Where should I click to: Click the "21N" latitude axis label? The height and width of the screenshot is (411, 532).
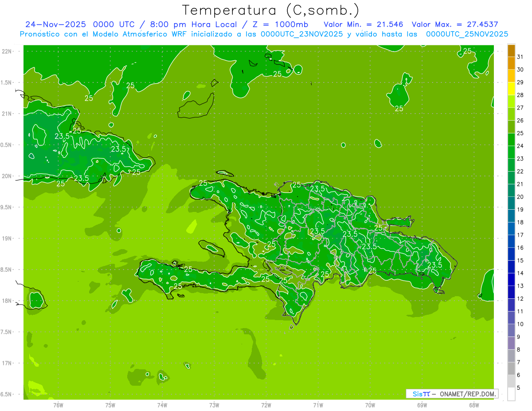coord(7,114)
